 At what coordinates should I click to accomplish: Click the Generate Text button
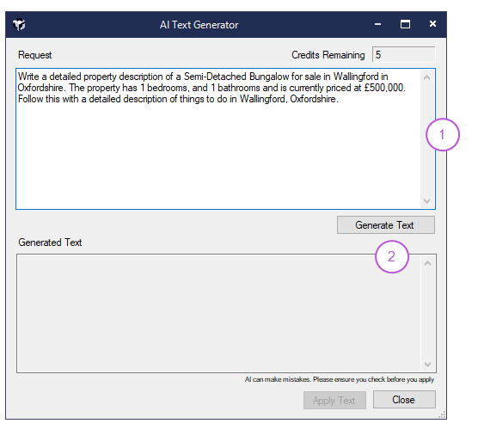386,225
